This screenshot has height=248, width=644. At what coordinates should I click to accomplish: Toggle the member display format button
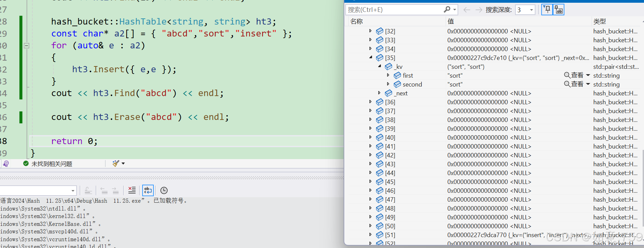559,10
